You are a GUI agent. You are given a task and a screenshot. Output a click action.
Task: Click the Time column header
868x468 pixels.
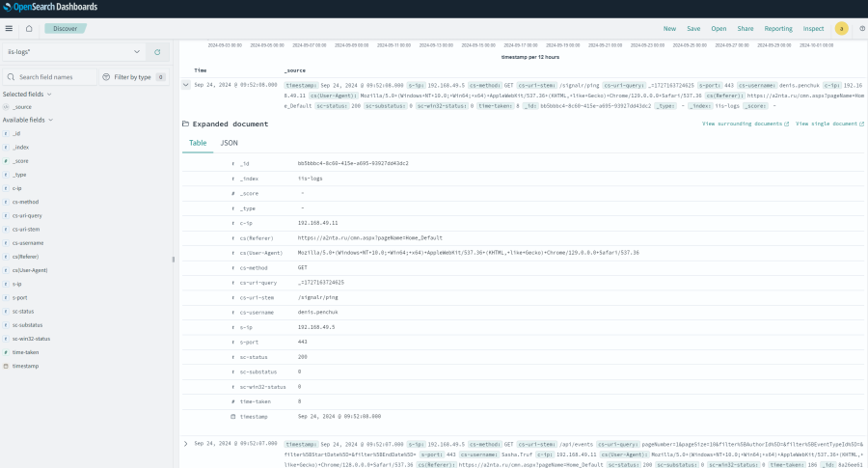point(201,70)
